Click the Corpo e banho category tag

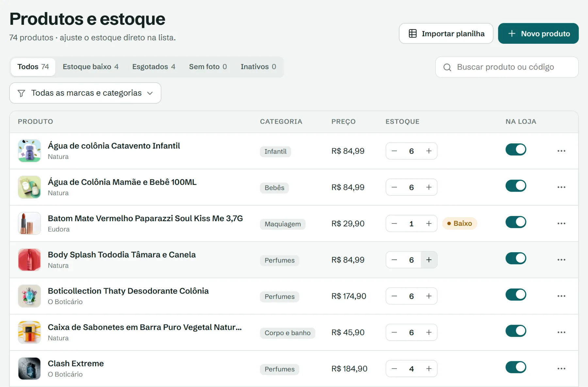point(287,333)
